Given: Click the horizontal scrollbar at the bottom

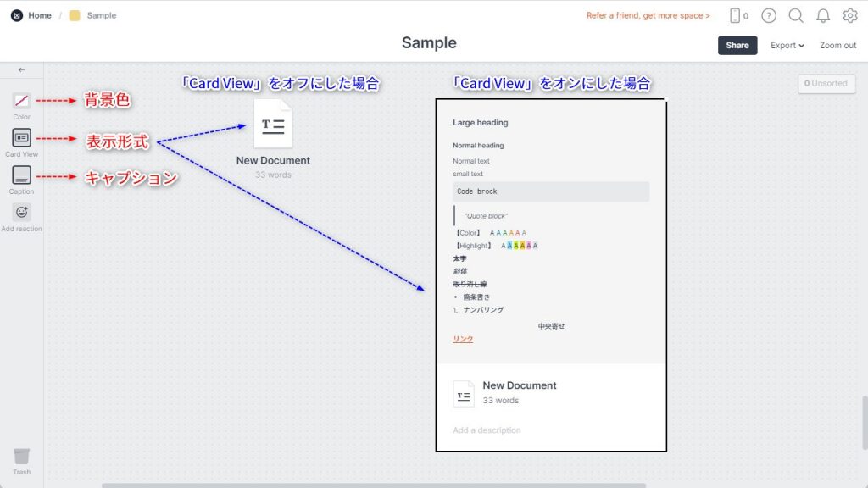Looking at the screenshot, I should tap(374, 485).
